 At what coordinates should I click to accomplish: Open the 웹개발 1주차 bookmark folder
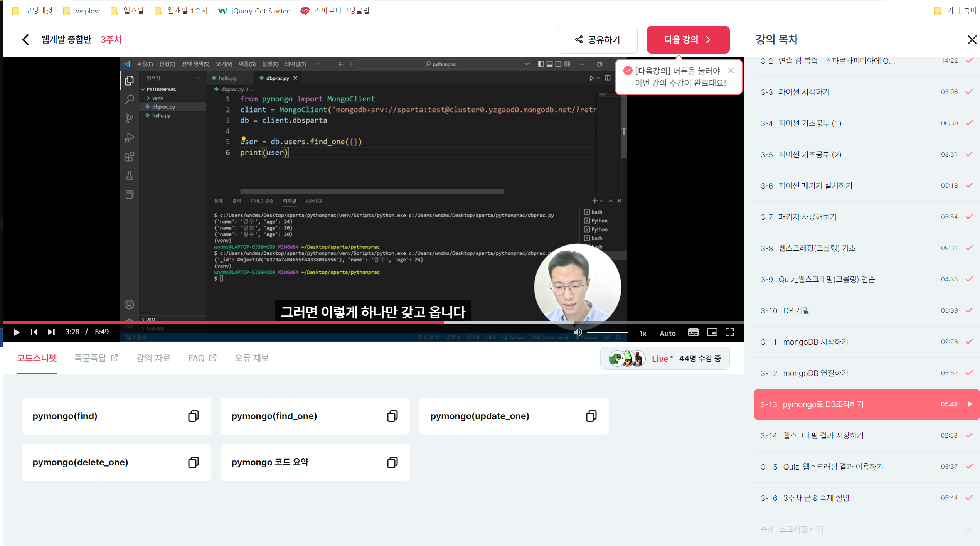coord(181,11)
